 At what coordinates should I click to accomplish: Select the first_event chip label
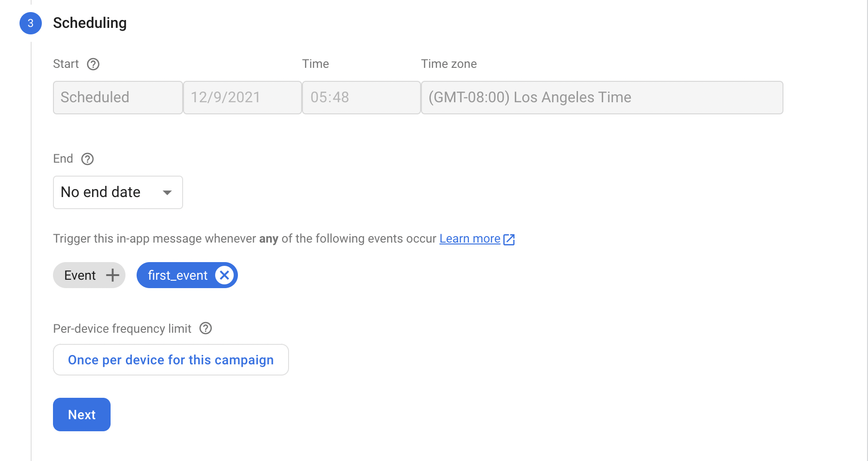178,276
